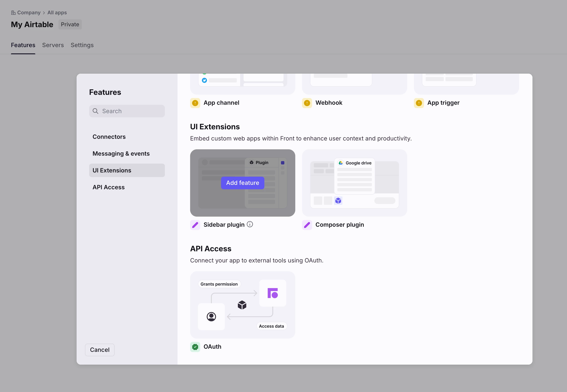Switch to the Settings tab
Screen dimensions: 567x392
pos(82,45)
